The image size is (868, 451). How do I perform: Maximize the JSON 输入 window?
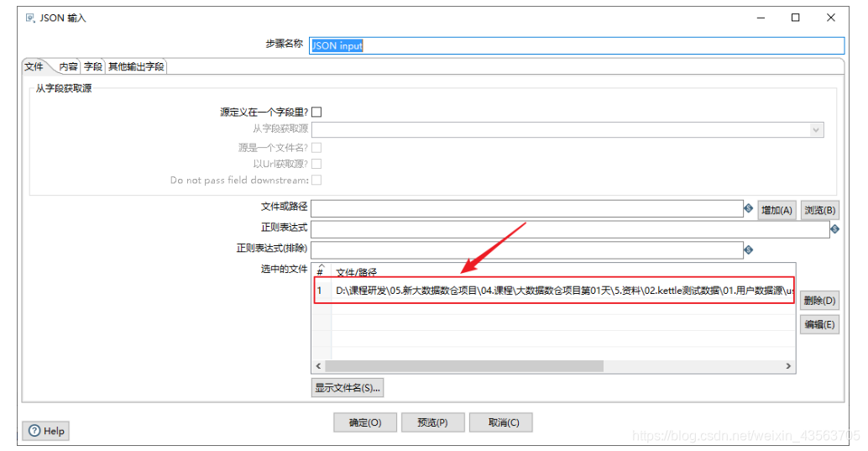coord(796,18)
